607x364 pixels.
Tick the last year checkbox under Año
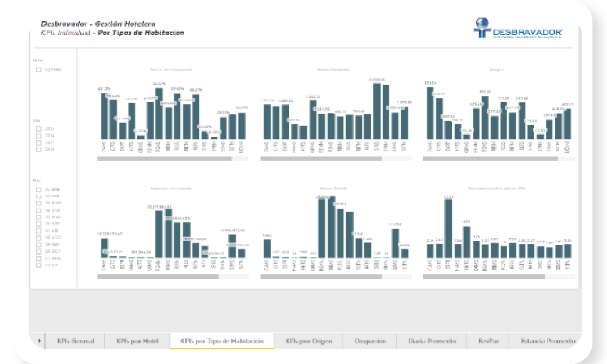[38, 149]
